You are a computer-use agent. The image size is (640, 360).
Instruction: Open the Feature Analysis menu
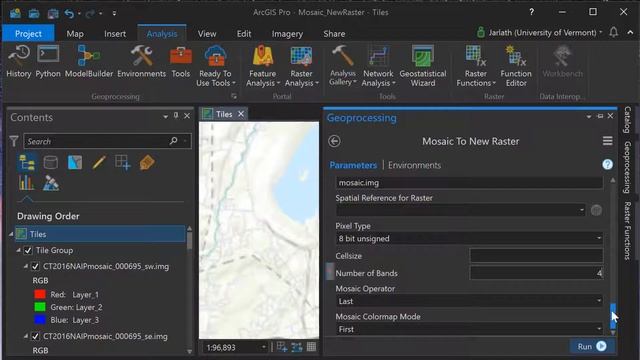(x=262, y=66)
